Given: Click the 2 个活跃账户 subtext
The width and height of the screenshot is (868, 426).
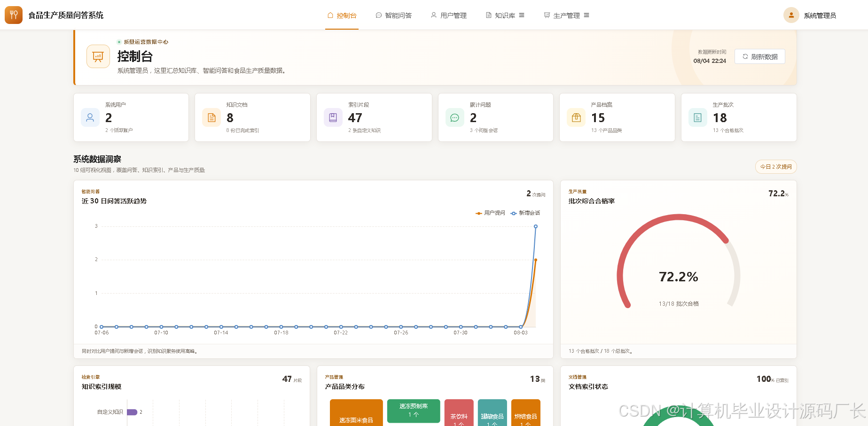Looking at the screenshot, I should tap(119, 131).
